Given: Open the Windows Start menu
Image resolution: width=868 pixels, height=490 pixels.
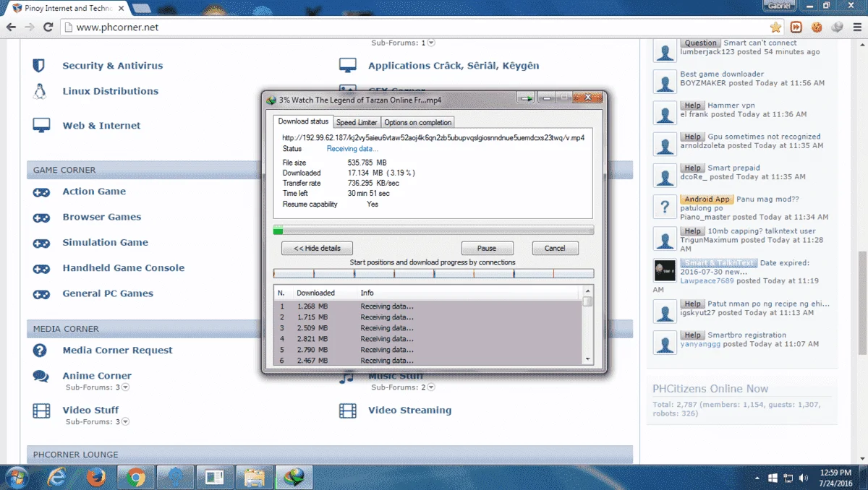Looking at the screenshot, I should (16, 477).
